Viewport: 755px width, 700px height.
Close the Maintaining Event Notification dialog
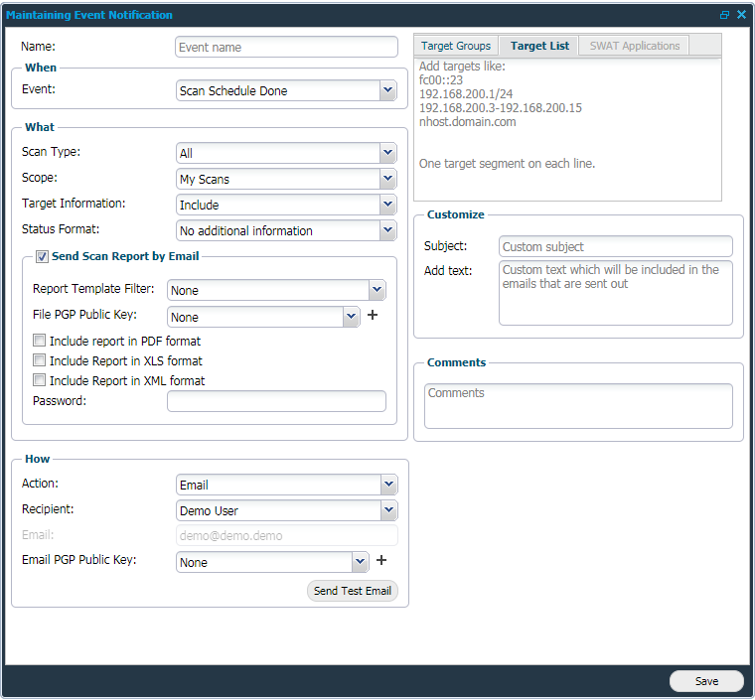coord(741,15)
